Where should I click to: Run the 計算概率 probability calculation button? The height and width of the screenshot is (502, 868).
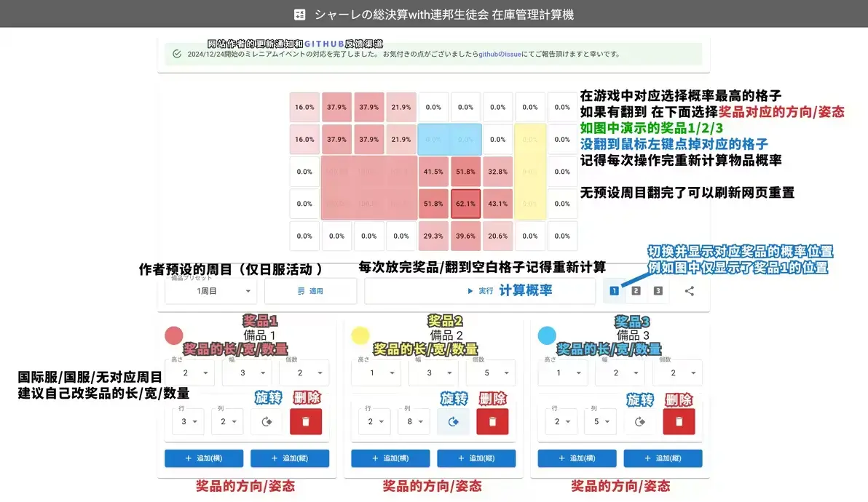[479, 290]
